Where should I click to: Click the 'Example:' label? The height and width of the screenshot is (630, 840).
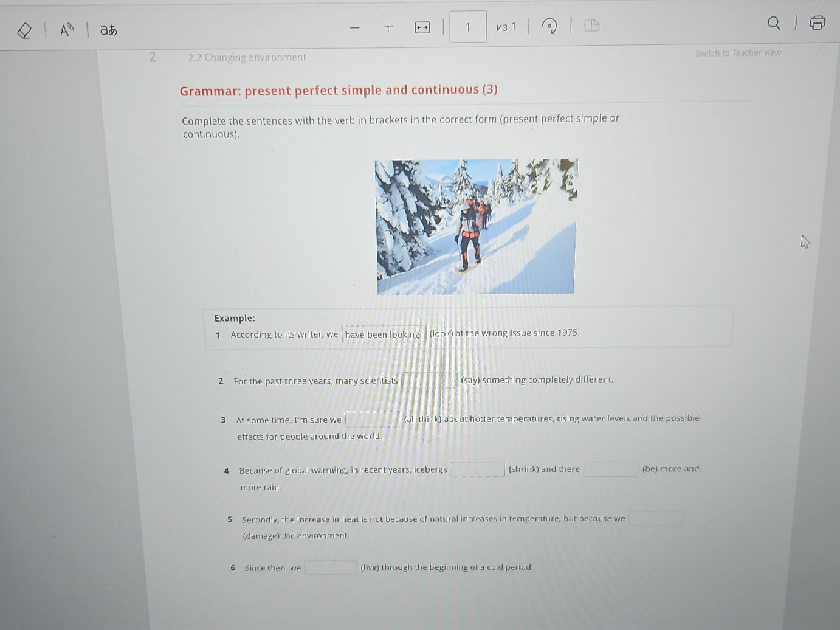[x=235, y=318]
